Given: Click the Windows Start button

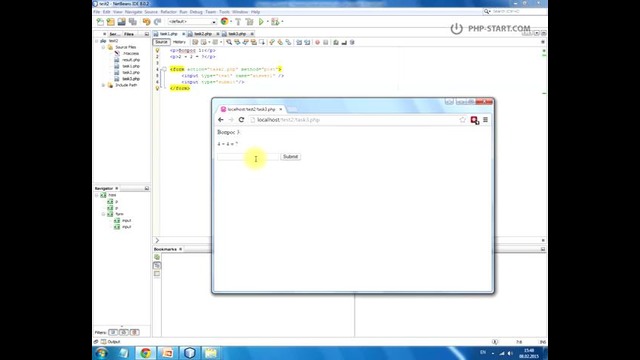Looking at the screenshot, I should (102, 353).
